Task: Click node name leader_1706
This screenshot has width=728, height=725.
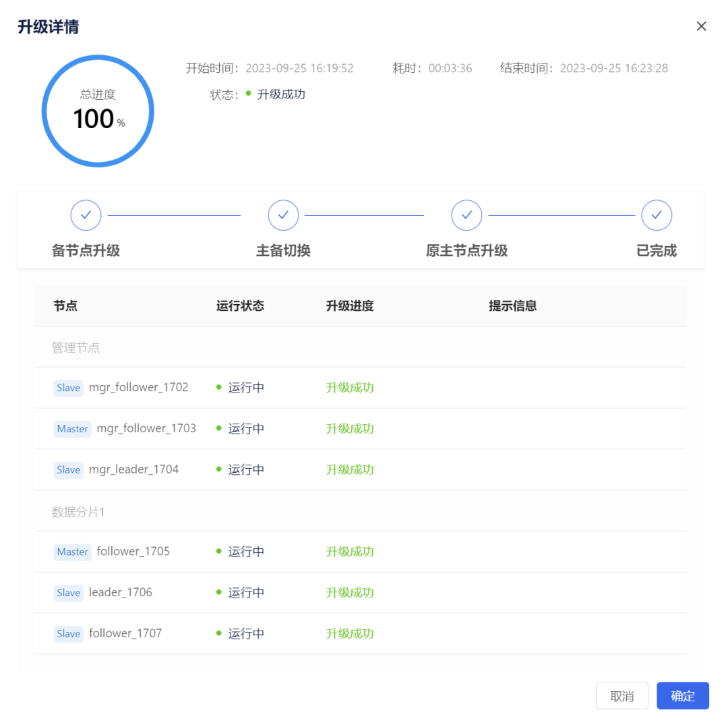Action: 120,592
